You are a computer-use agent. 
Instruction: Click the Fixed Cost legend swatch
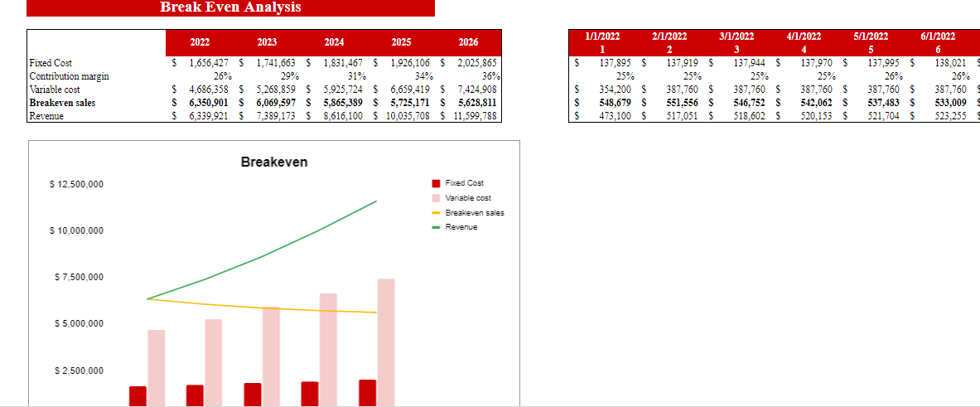point(437,183)
